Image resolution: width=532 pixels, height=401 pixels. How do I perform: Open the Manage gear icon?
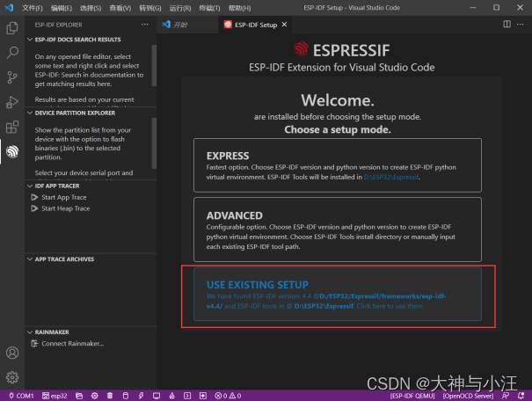tap(12, 377)
